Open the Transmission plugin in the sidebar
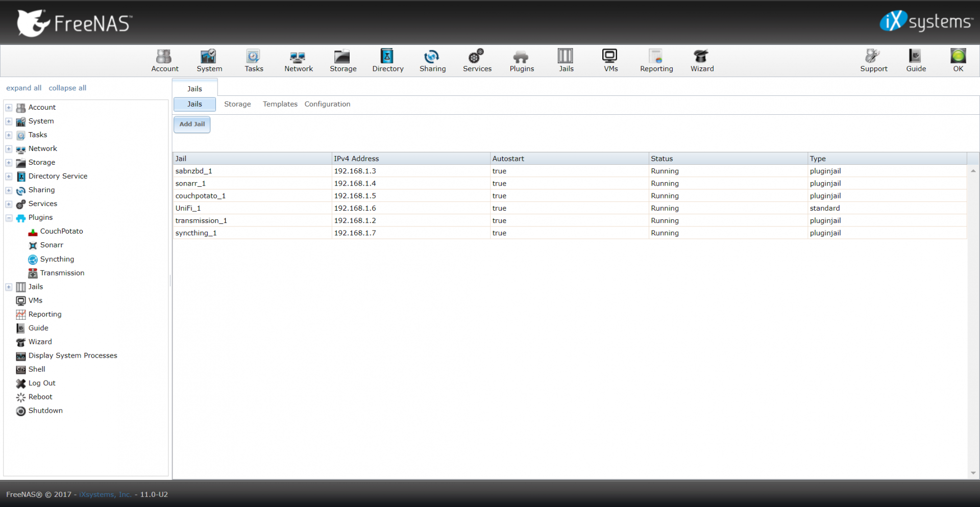980x507 pixels. tap(62, 273)
